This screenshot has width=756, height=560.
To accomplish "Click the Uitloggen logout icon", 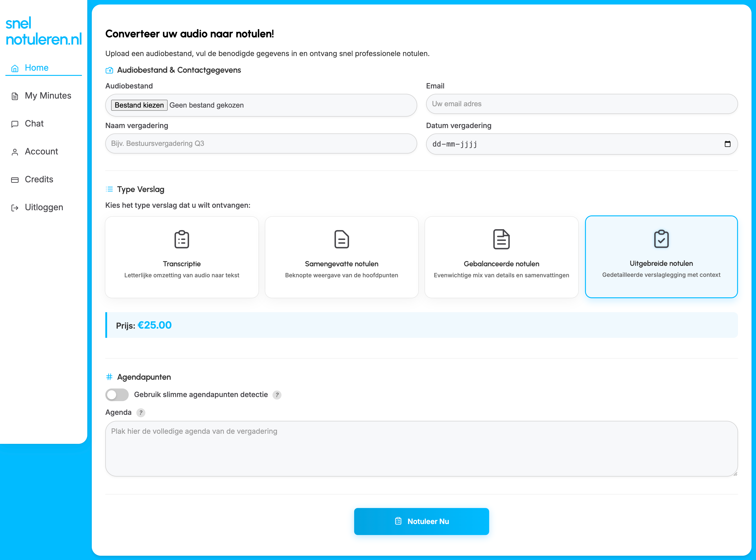I will (15, 208).
